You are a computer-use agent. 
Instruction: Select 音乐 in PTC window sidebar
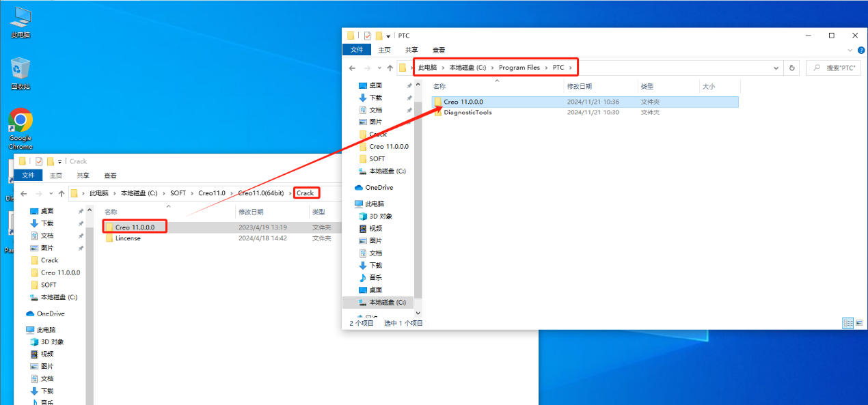[370, 277]
